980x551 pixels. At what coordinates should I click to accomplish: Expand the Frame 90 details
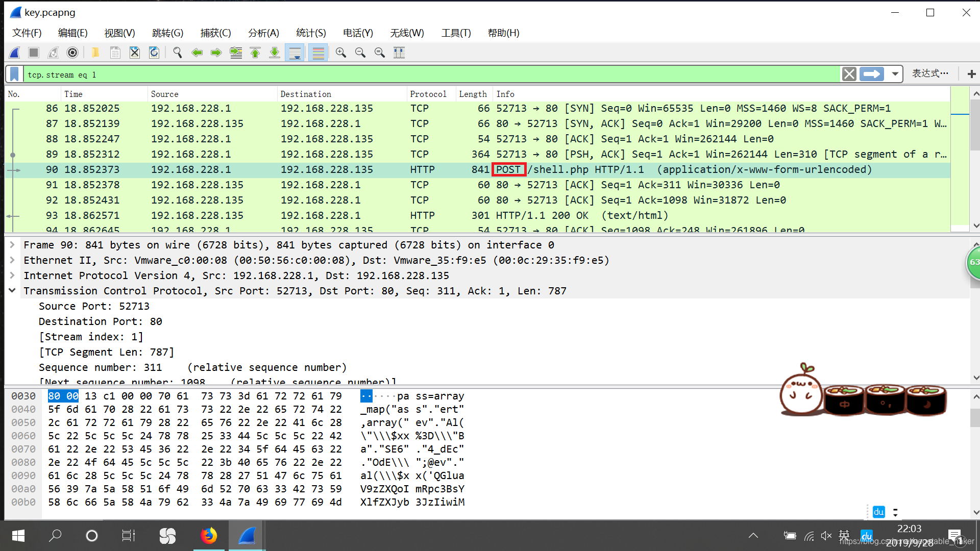click(x=12, y=245)
